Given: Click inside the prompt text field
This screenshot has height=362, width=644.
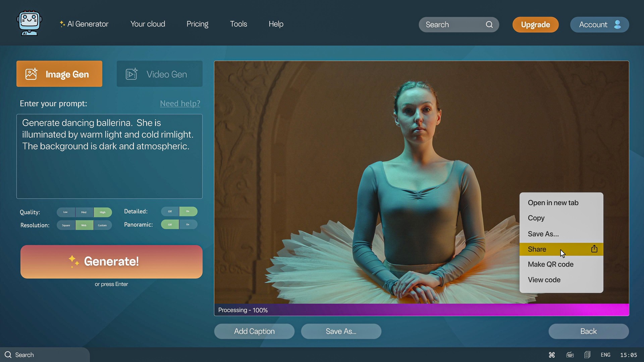Looking at the screenshot, I should click(109, 156).
